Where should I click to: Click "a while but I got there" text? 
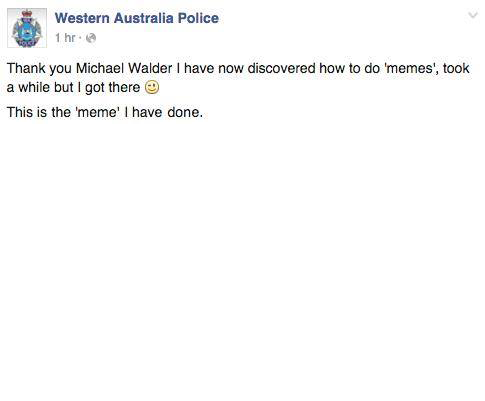coord(73,88)
